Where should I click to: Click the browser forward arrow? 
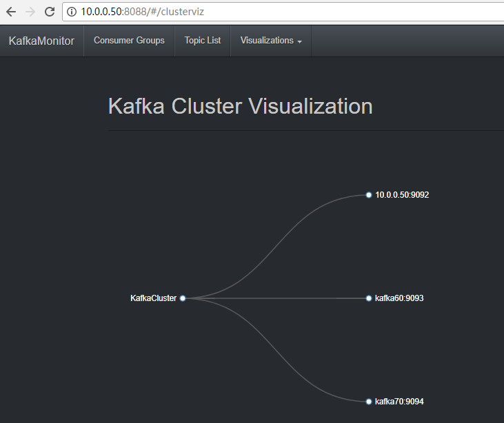click(30, 12)
